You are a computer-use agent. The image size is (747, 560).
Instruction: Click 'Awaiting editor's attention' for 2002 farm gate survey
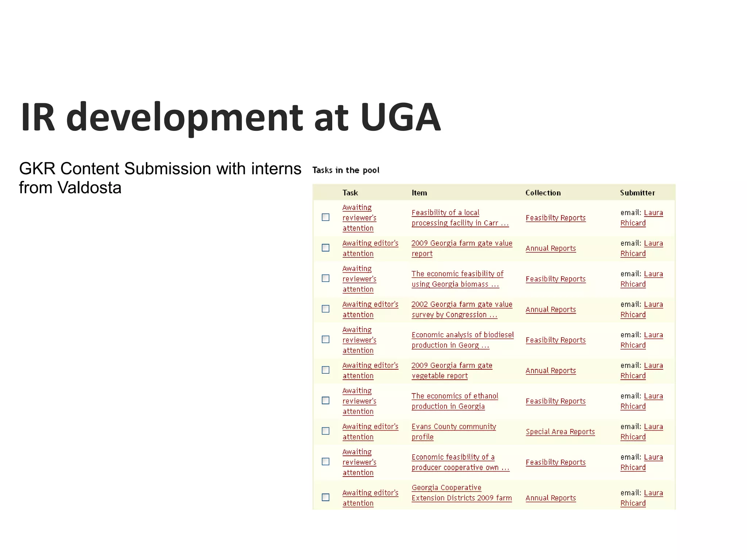pyautogui.click(x=370, y=310)
